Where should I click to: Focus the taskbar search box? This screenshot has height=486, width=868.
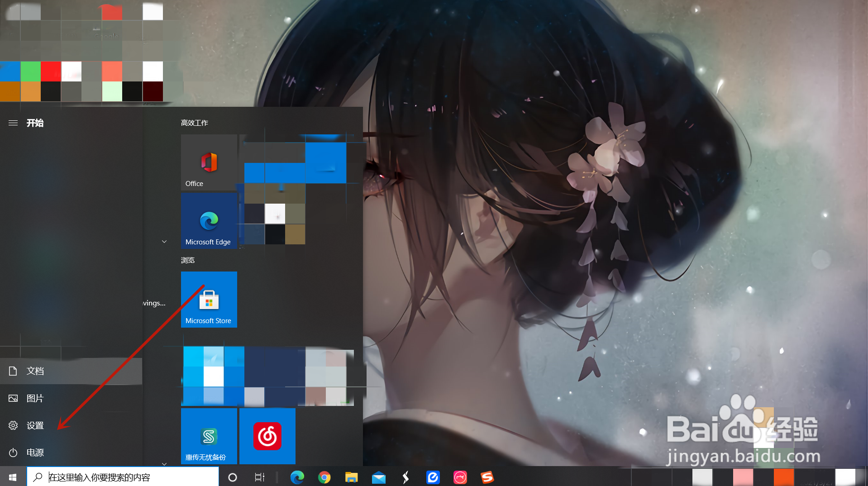pyautogui.click(x=123, y=477)
